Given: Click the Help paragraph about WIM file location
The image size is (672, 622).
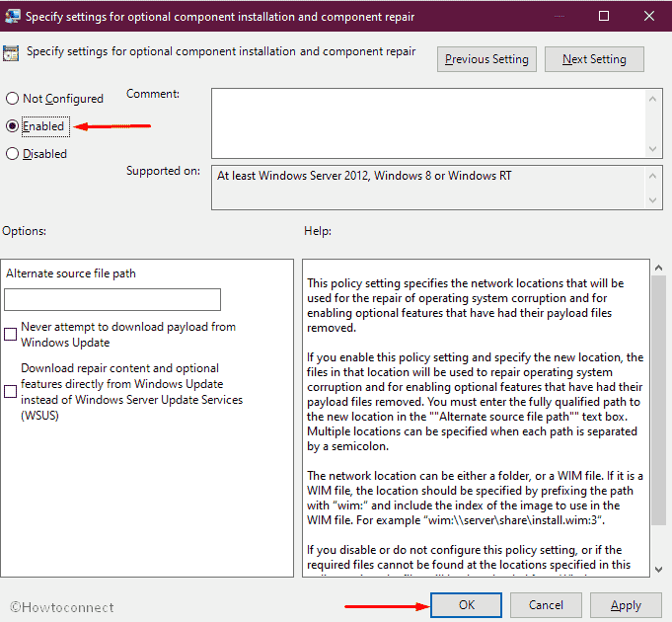Looking at the screenshot, I should point(475,498).
